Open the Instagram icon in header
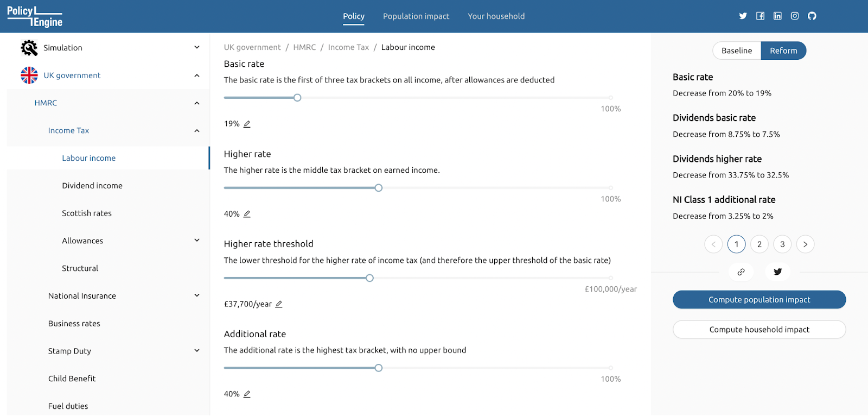Viewport: 868px width, 416px height. (x=795, y=16)
